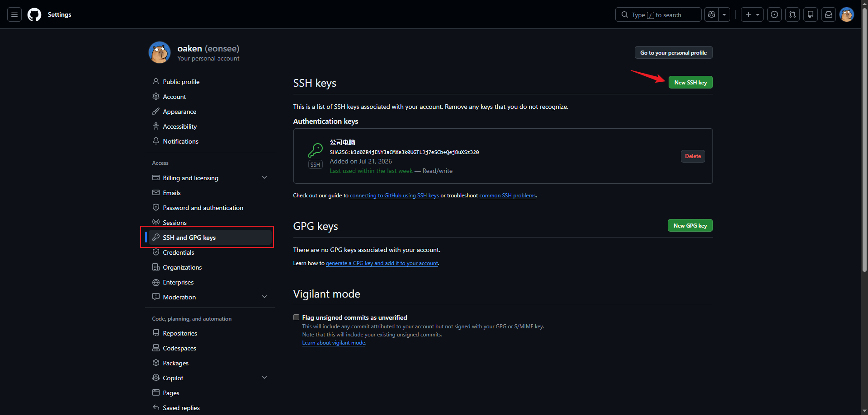
Task: Click the paintbrush icon beside Appearance
Action: pos(156,111)
